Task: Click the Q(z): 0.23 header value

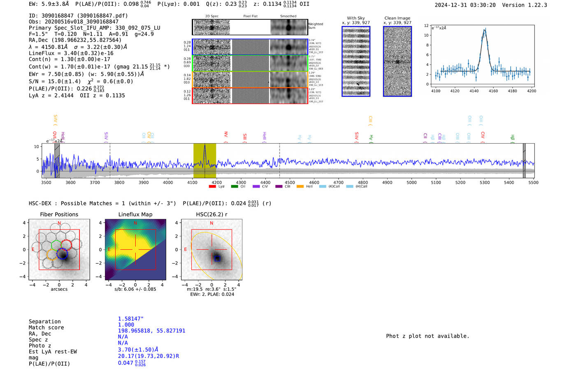Action: 226,4
